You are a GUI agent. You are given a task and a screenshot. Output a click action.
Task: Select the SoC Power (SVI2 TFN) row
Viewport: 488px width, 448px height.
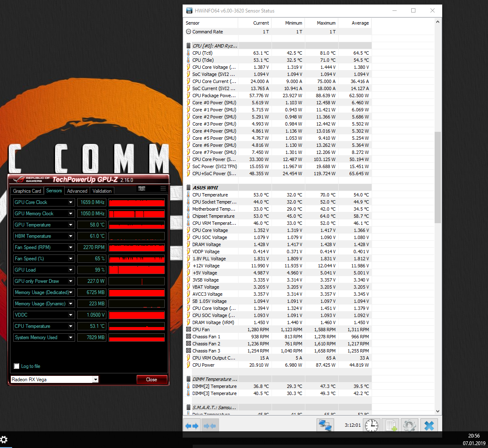(x=277, y=166)
